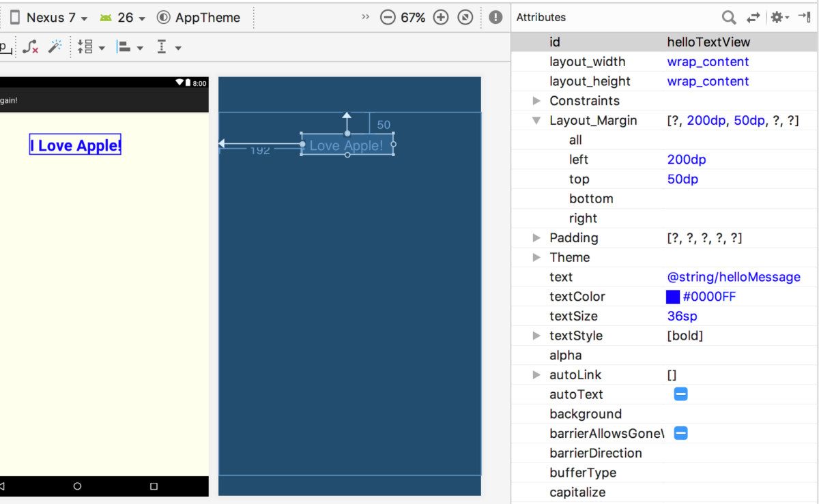
Task: Expand the textStyle section
Action: click(537, 336)
